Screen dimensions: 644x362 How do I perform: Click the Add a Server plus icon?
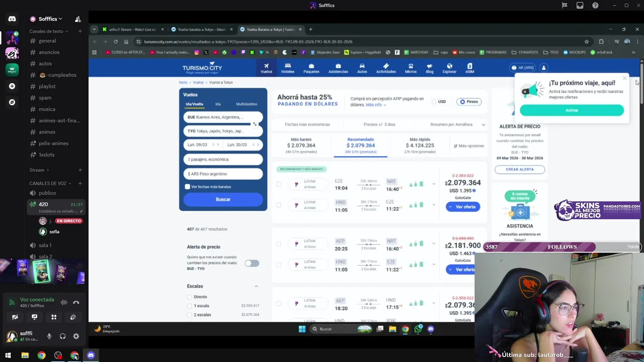click(x=12, y=86)
